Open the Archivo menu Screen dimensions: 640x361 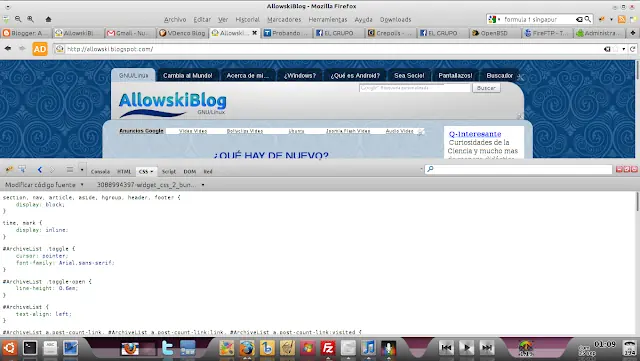click(175, 20)
